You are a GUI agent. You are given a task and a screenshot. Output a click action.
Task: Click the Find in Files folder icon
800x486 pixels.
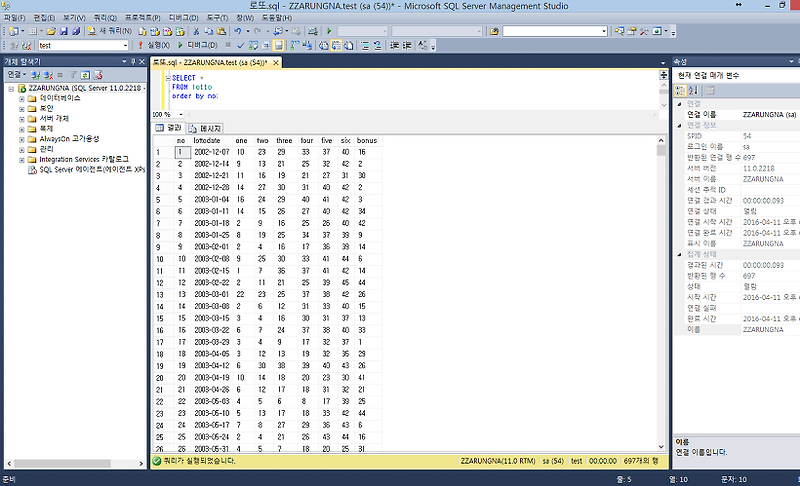494,31
